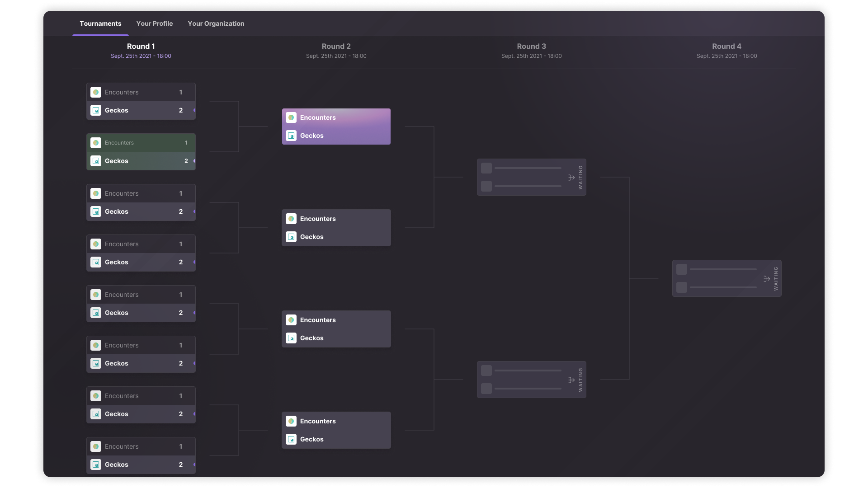Open the Your Profile tab
The height and width of the screenshot is (488, 868).
coord(155,24)
